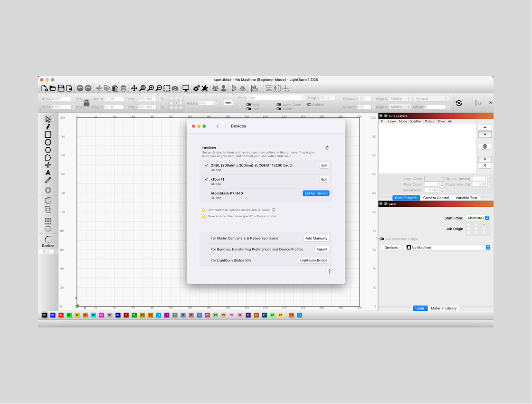Switch to the Material Library tab

[x=444, y=308]
